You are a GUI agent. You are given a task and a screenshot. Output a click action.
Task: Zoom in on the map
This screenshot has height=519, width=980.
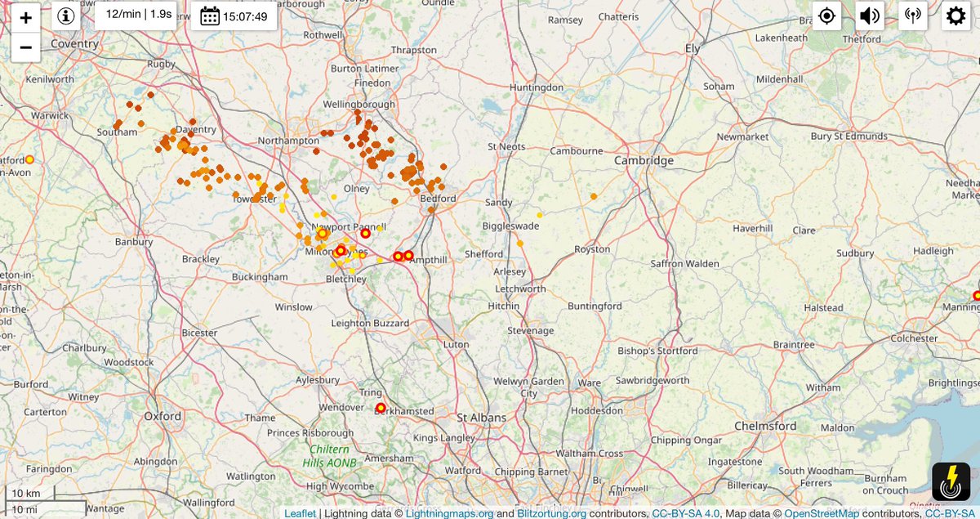[25, 17]
